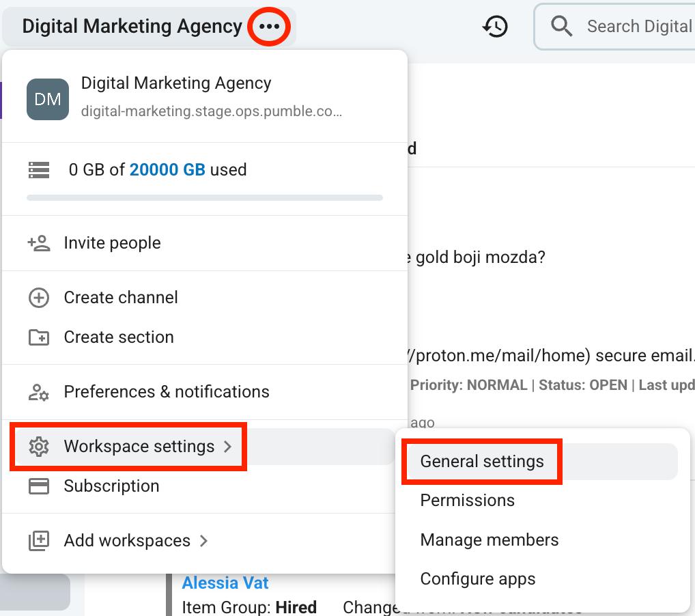Click the plus-circle icon for Create channel
This screenshot has height=616, width=695.
39,298
